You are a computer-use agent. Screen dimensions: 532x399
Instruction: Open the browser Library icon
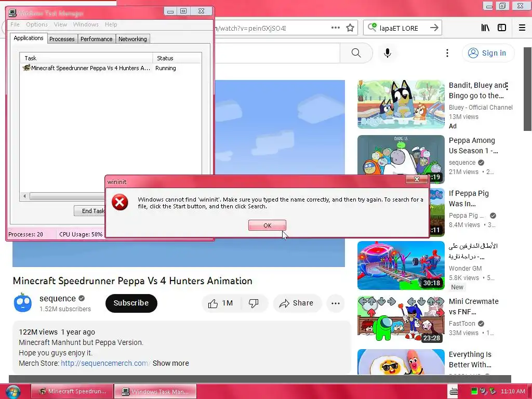coord(486,28)
